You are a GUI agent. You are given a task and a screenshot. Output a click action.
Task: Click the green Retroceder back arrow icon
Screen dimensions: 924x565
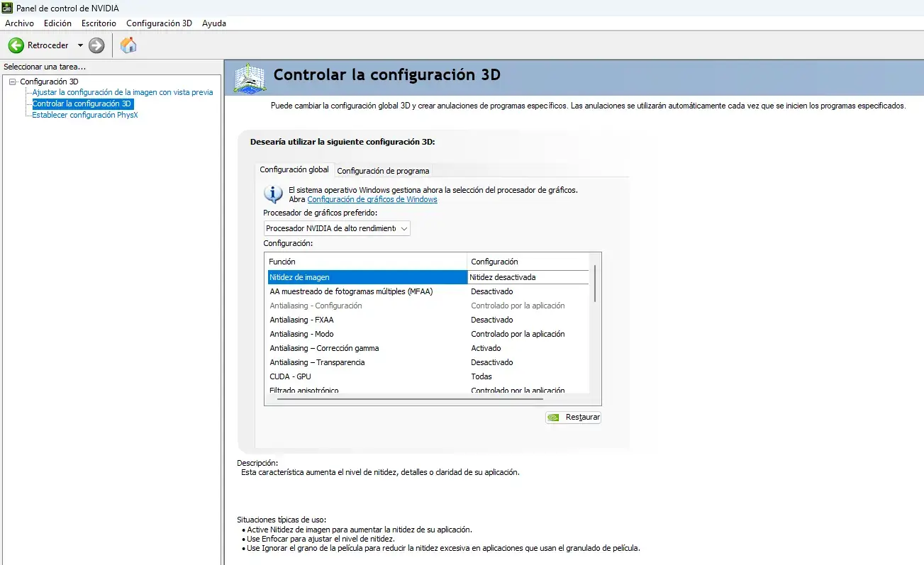tap(16, 45)
